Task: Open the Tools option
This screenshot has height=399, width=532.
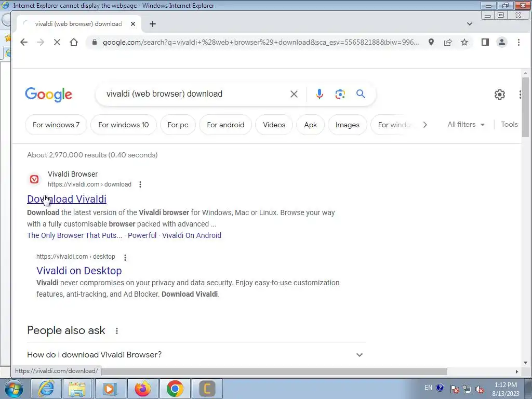Action: (x=509, y=125)
